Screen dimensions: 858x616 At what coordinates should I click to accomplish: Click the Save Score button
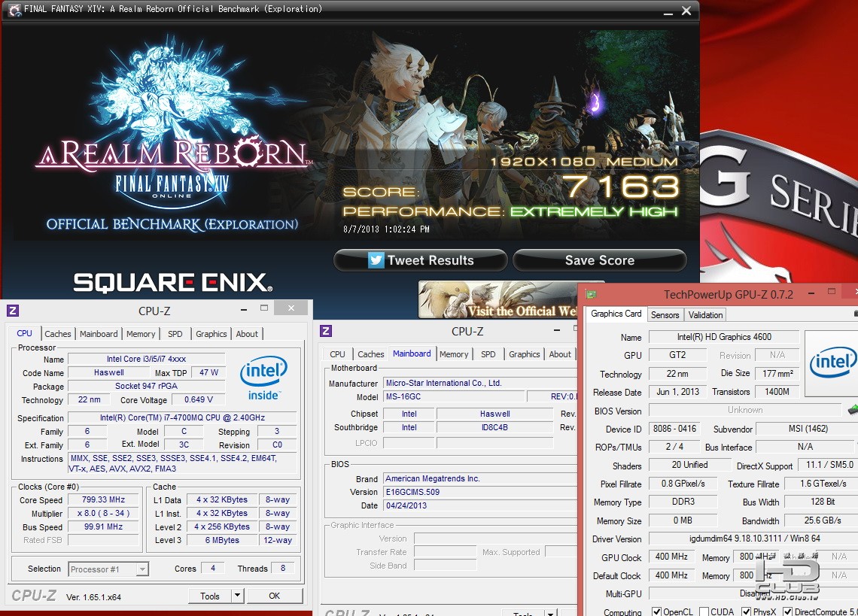600,260
